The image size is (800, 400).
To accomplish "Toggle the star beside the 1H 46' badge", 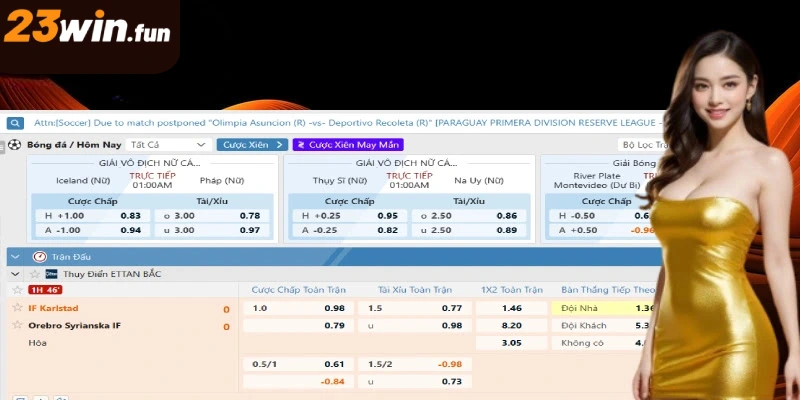I will pos(17,290).
